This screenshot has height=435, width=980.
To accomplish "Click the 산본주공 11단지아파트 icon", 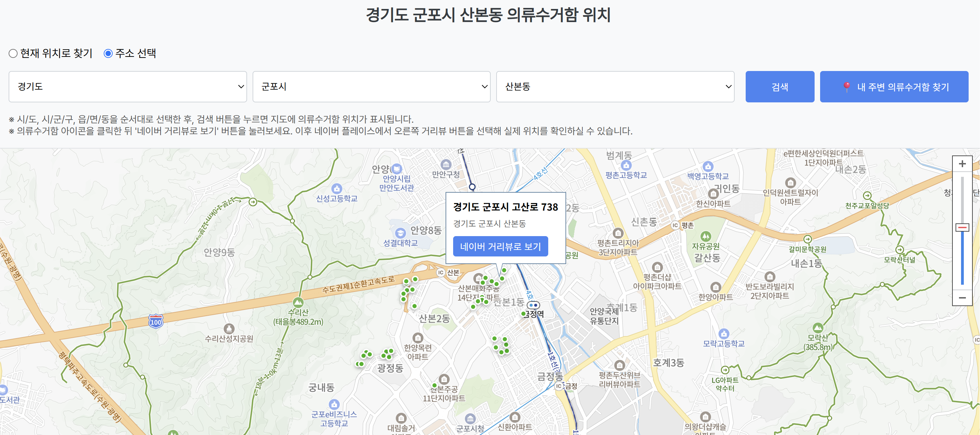I will point(444,379).
